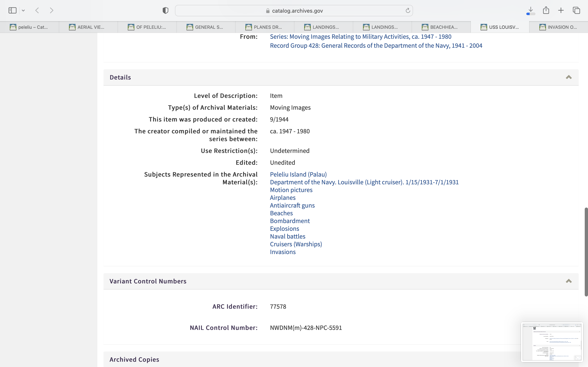The height and width of the screenshot is (367, 588).
Task: Click the forward navigation arrow
Action: tap(51, 10)
